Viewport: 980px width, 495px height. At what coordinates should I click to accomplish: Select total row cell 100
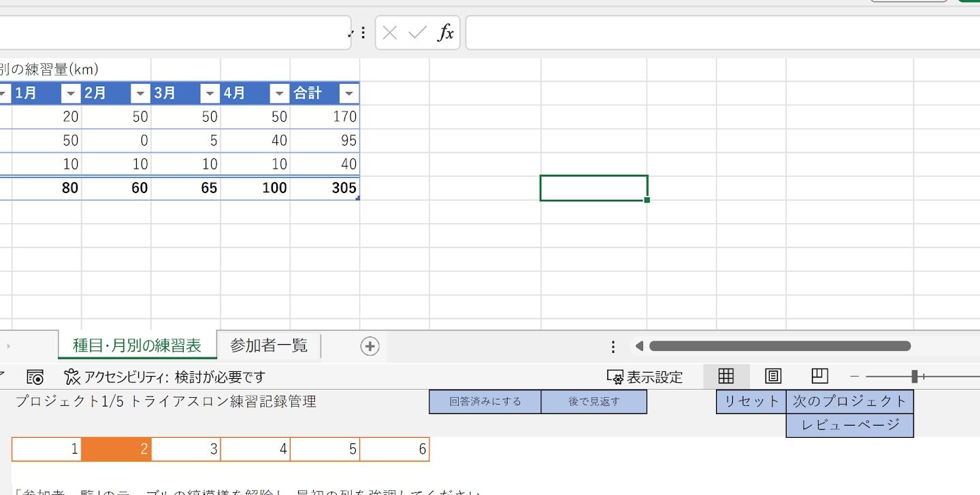point(255,188)
